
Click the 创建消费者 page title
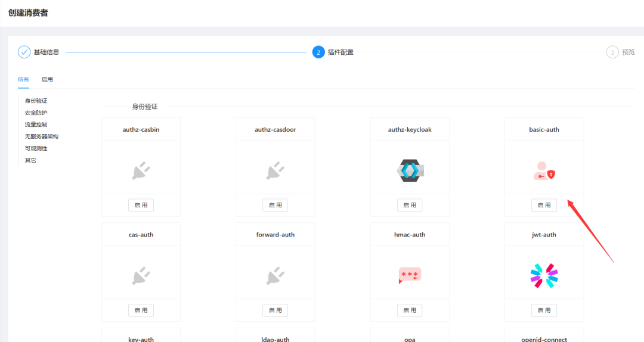click(28, 13)
